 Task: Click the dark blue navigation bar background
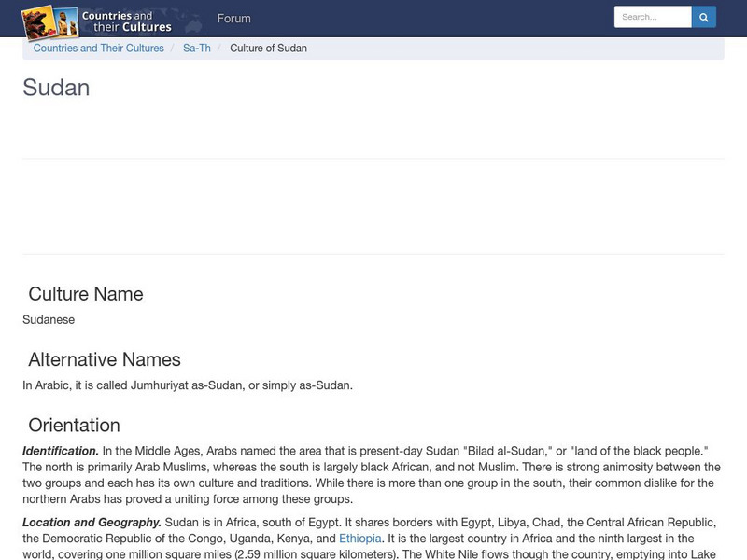pyautogui.click(x=429, y=19)
